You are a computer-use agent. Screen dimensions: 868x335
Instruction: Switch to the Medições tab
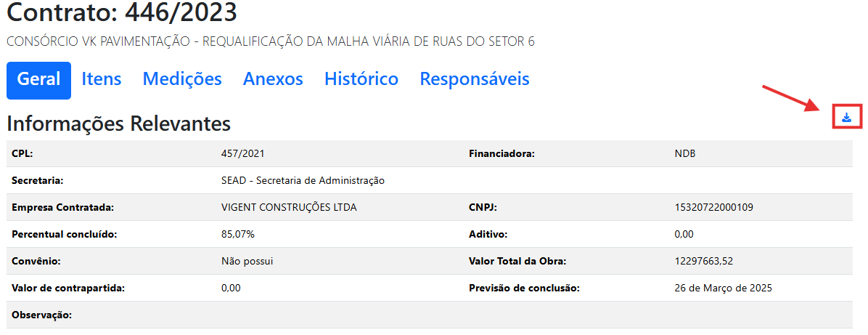tap(182, 80)
